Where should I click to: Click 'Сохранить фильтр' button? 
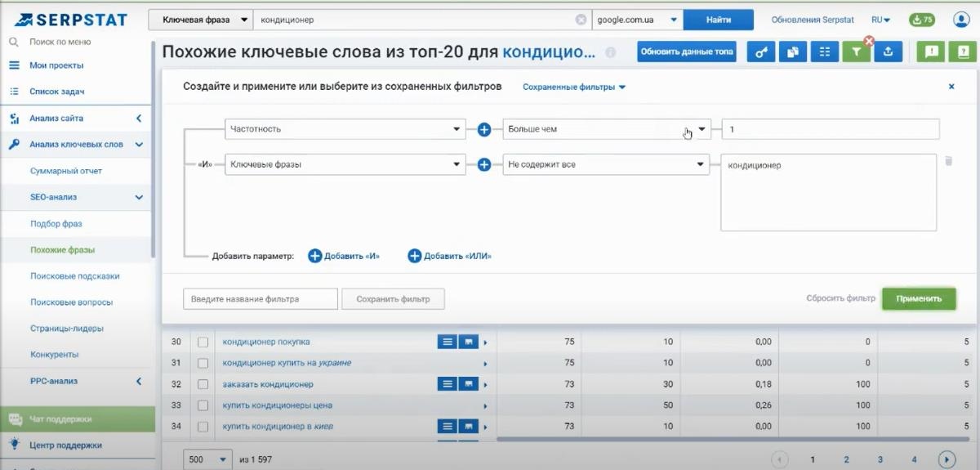(x=393, y=299)
